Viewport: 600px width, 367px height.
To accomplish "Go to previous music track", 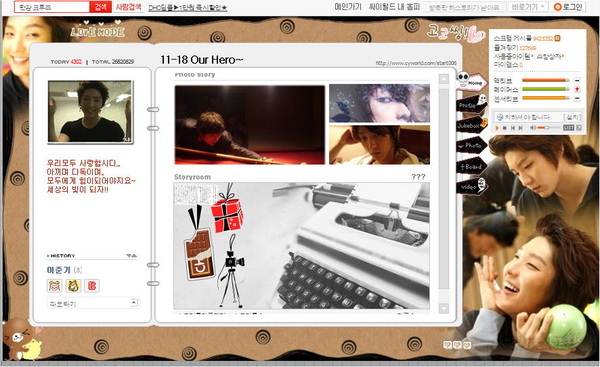I will point(513,128).
